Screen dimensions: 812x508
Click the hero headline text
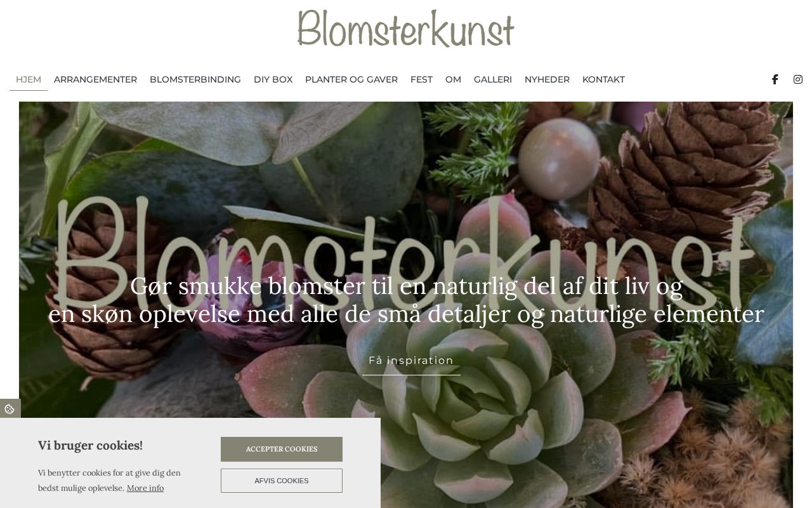coord(406,300)
